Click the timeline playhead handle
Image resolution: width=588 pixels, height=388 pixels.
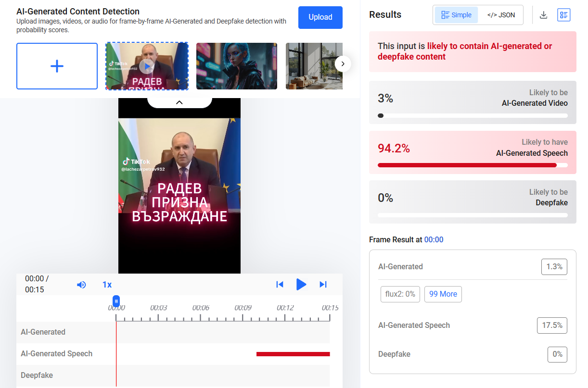point(116,301)
